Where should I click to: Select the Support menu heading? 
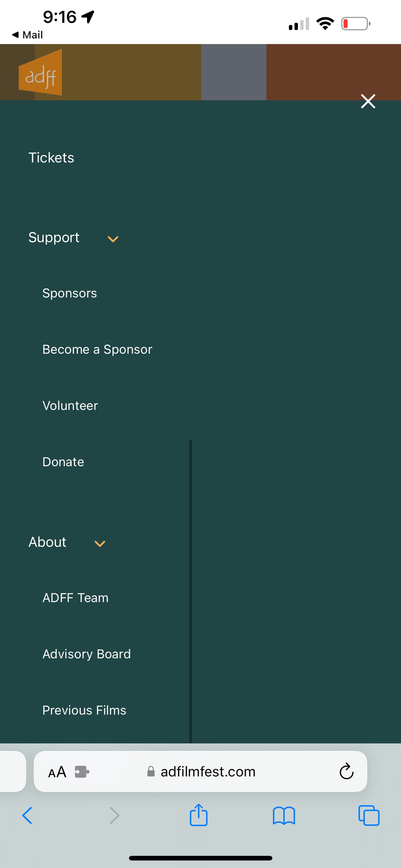[54, 237]
